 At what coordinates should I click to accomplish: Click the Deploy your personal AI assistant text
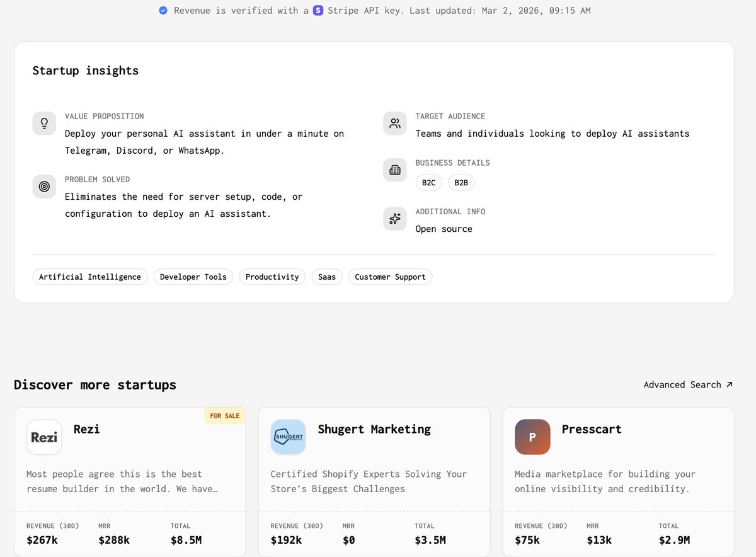pyautogui.click(x=204, y=142)
